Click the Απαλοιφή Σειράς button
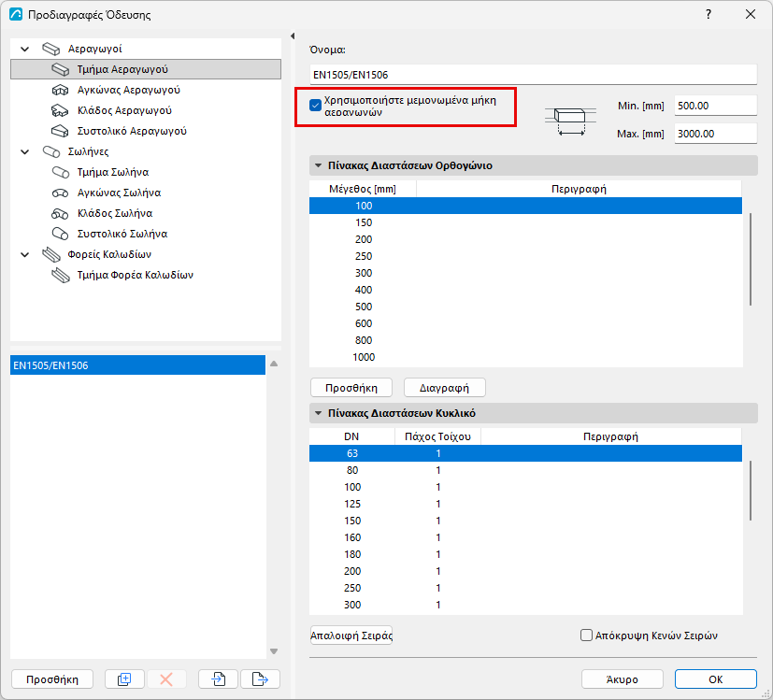The width and height of the screenshot is (773, 700). click(351, 636)
